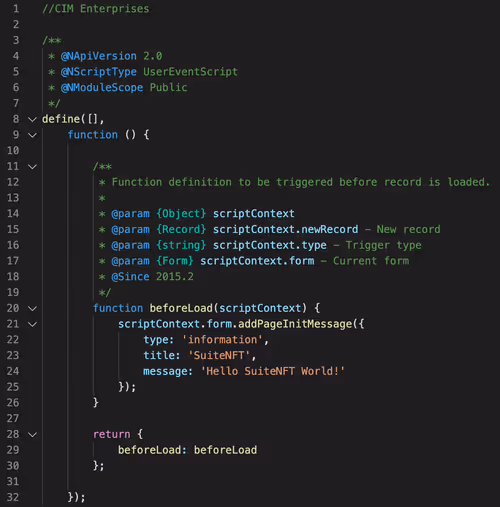This screenshot has width=500, height=507.
Task: Click the 'information' string value
Action: [x=222, y=340]
